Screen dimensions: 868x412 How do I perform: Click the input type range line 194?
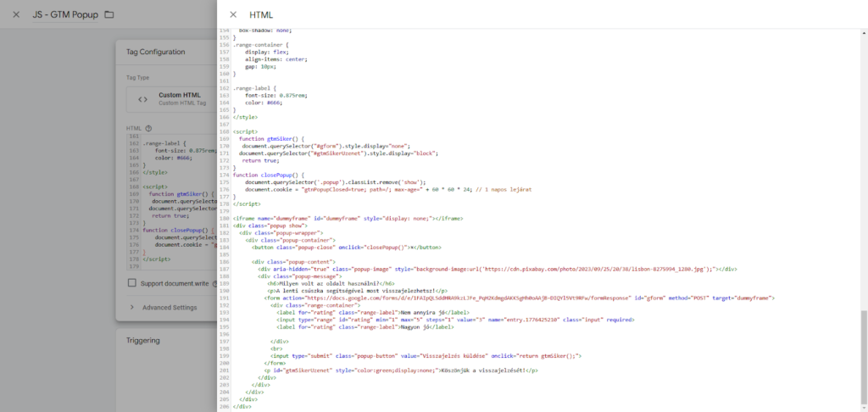pos(455,320)
